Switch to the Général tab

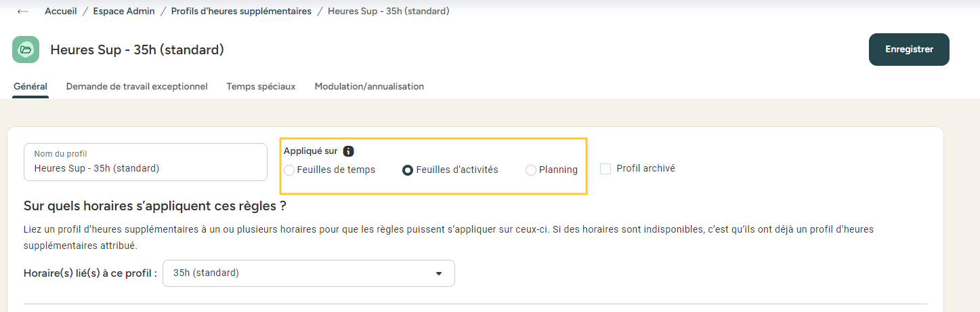click(30, 87)
